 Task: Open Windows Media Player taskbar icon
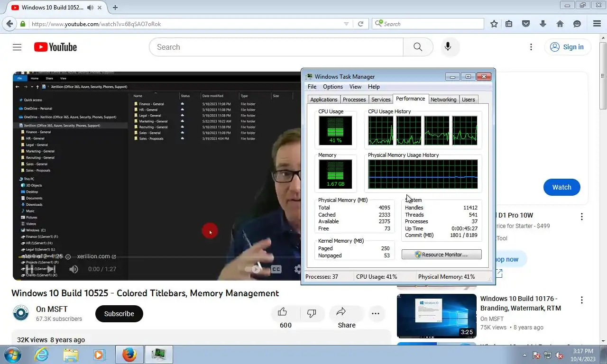[99, 355]
